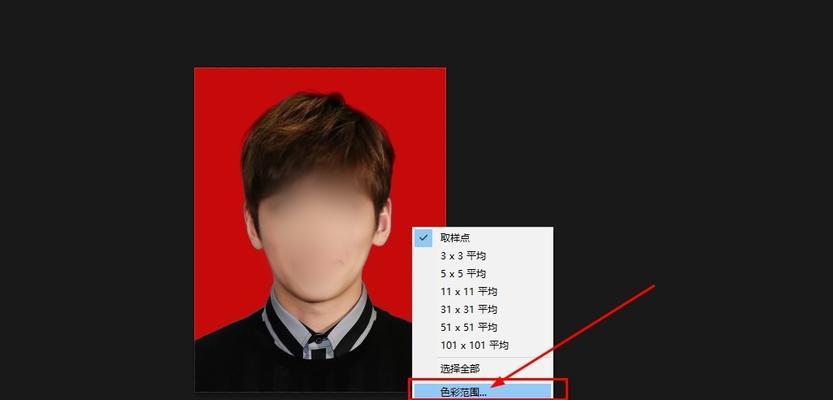Choose 3 x 3 平均 sample size
This screenshot has height=400, width=833.
coord(482,256)
